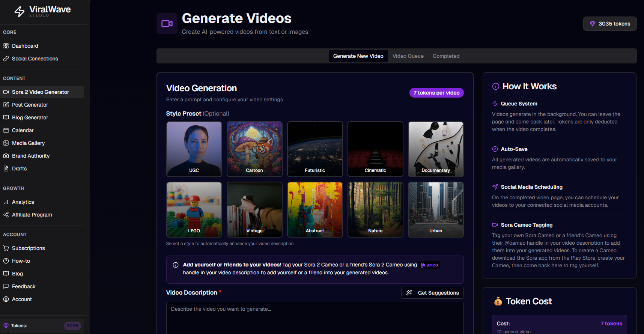This screenshot has width=644, height=334.
Task: Click the ViralWave lightning bolt logo
Action: pos(20,12)
